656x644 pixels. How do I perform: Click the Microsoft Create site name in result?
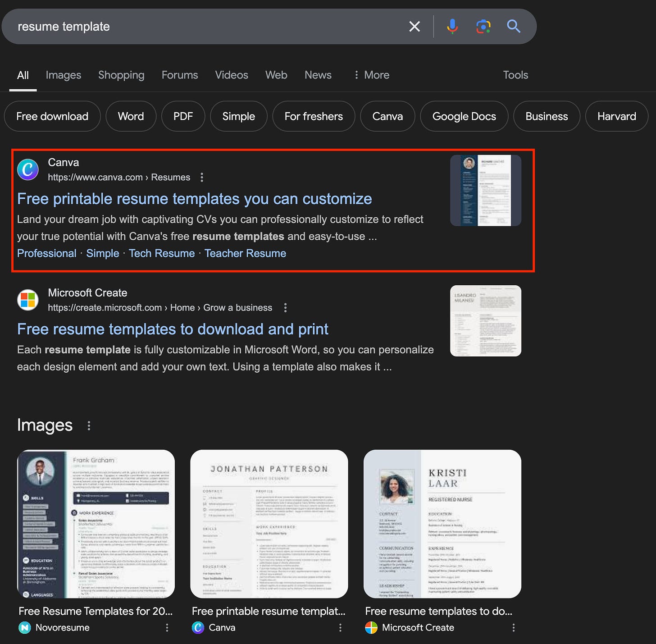87,293
